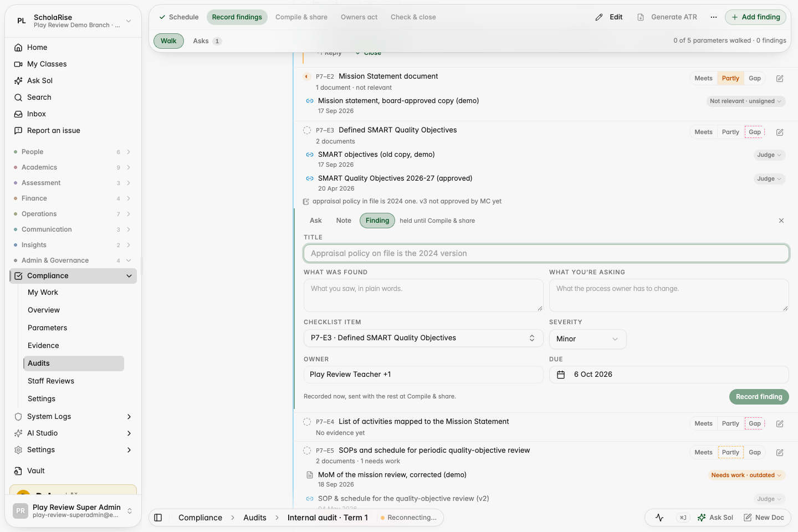Open the Inbox tray icon

18,114
